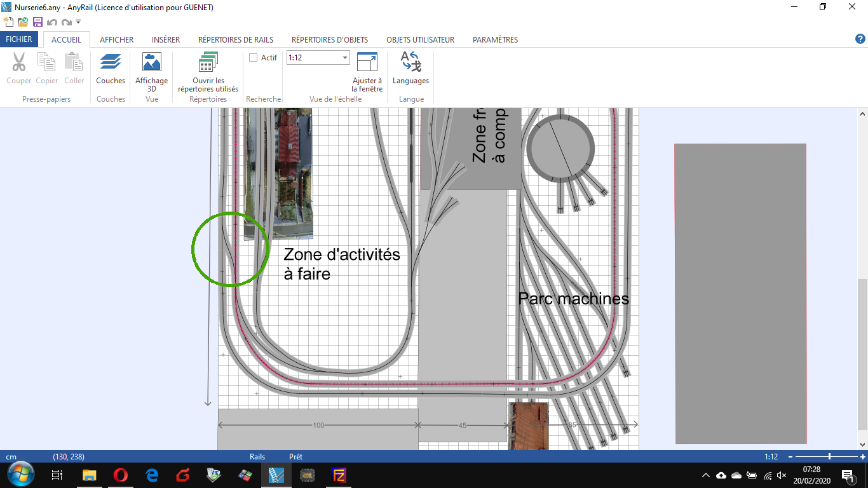Click the vertical scrollbar thumb
This screenshot has height=488, width=868.
pyautogui.click(x=862, y=355)
